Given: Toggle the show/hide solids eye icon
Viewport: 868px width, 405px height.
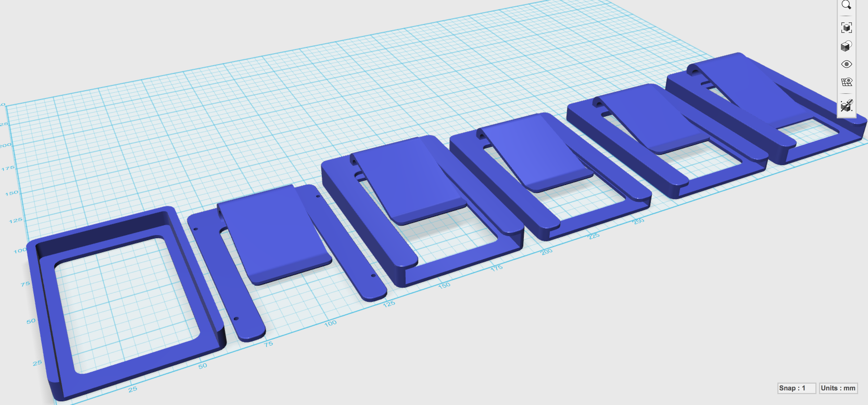Looking at the screenshot, I should coord(846,64).
